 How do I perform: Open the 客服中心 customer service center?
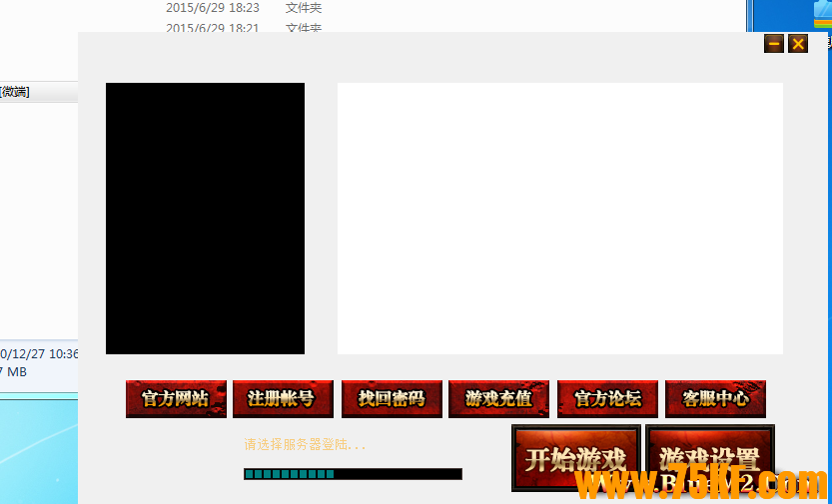click(x=715, y=399)
